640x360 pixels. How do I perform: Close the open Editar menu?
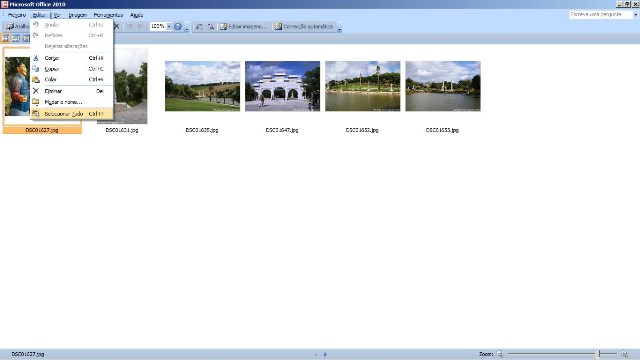click(40, 15)
